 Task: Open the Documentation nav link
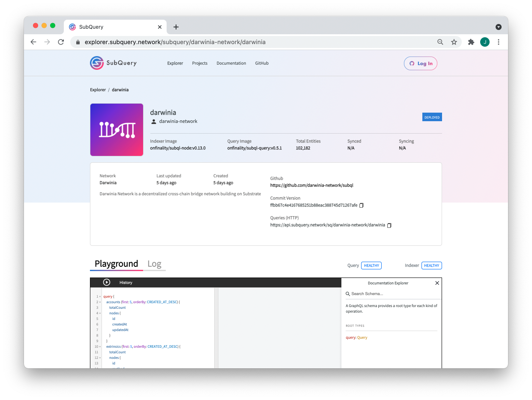click(231, 63)
